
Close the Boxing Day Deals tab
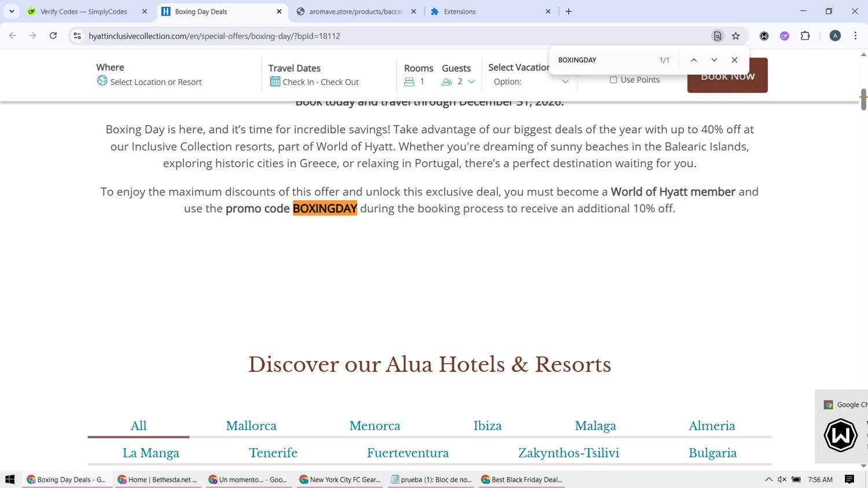click(x=279, y=12)
